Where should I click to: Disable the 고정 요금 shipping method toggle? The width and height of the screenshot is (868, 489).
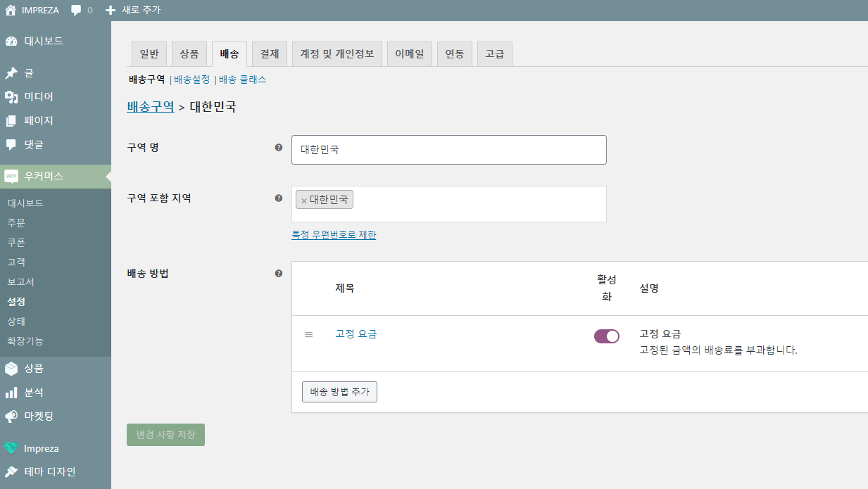pyautogui.click(x=606, y=336)
